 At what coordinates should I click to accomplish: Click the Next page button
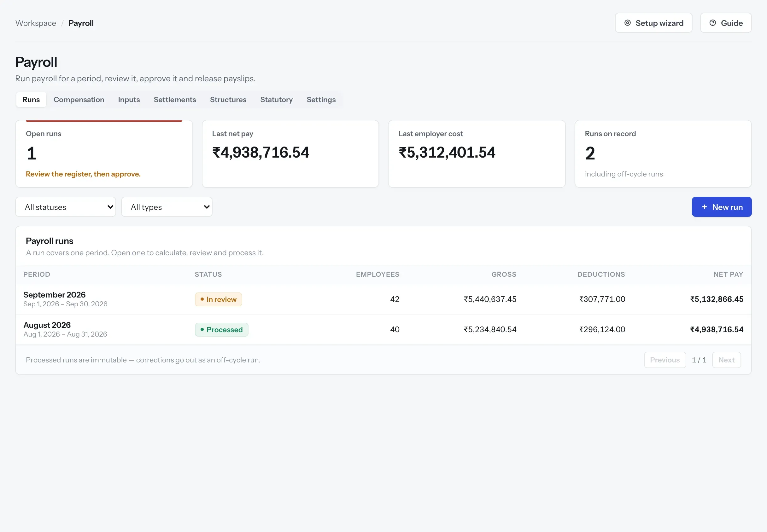pyautogui.click(x=726, y=360)
